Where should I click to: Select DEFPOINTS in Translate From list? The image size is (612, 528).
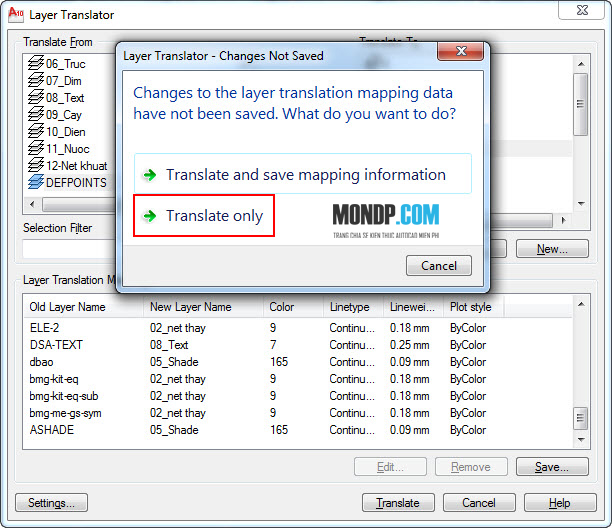pyautogui.click(x=76, y=183)
